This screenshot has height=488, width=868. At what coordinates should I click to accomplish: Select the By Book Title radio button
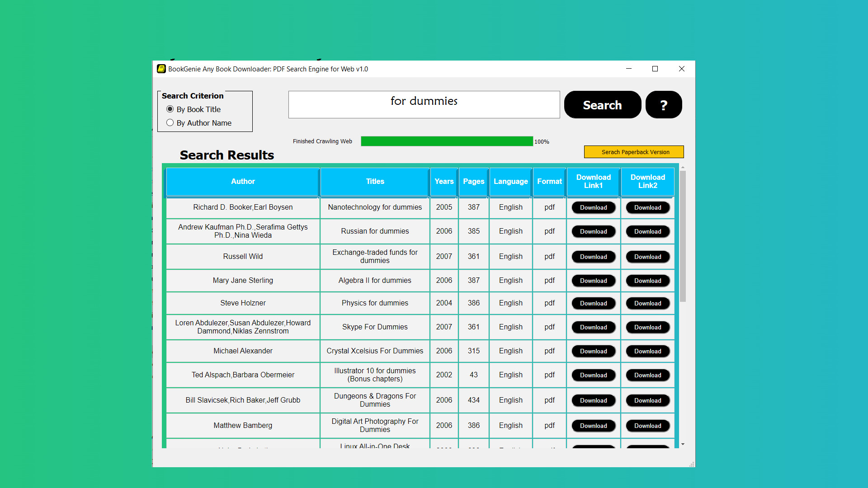pos(170,109)
